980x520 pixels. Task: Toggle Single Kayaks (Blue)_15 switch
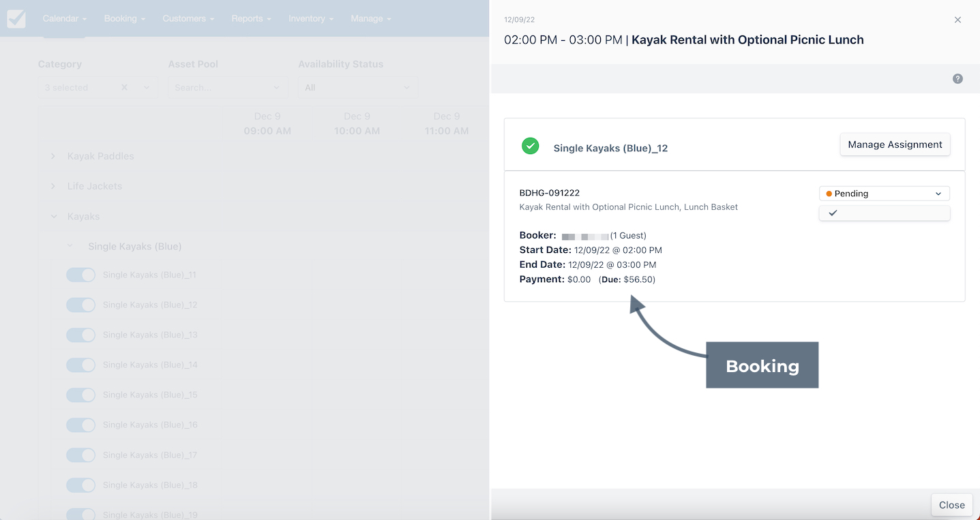(x=80, y=395)
